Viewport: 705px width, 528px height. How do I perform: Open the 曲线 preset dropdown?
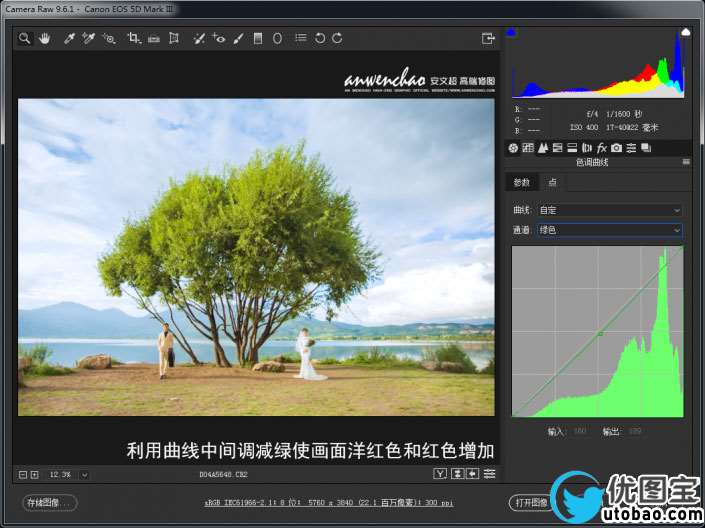pos(610,210)
